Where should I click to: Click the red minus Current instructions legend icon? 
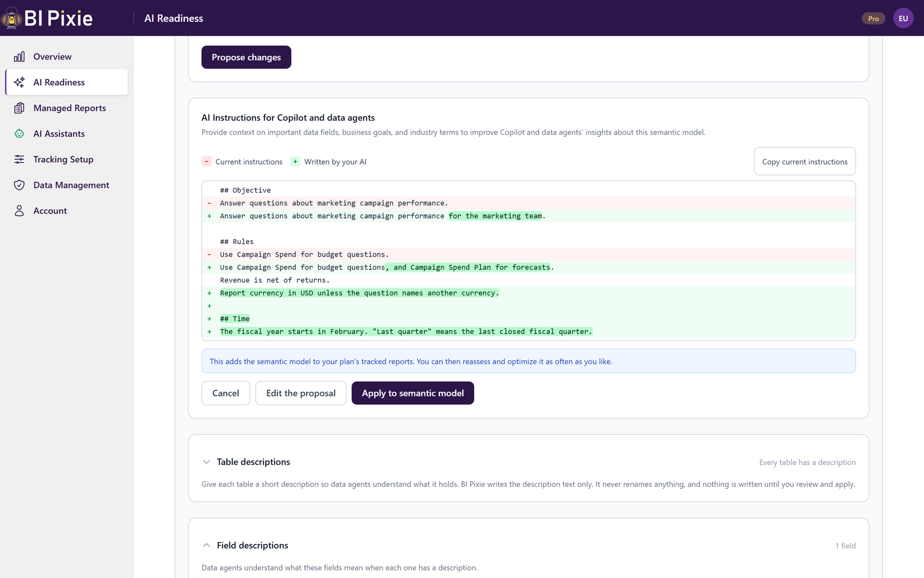pos(206,161)
